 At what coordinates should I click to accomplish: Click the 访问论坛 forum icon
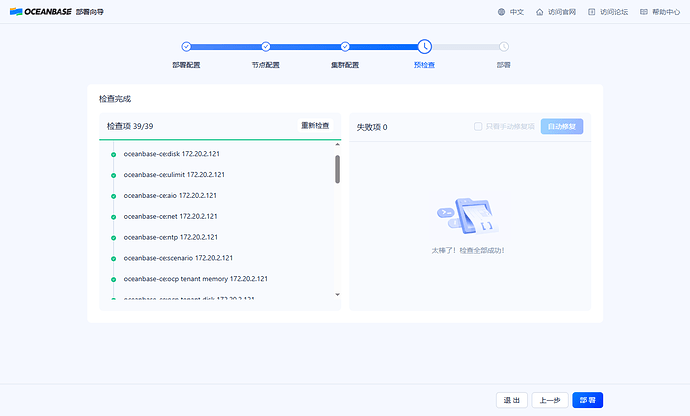click(x=592, y=12)
